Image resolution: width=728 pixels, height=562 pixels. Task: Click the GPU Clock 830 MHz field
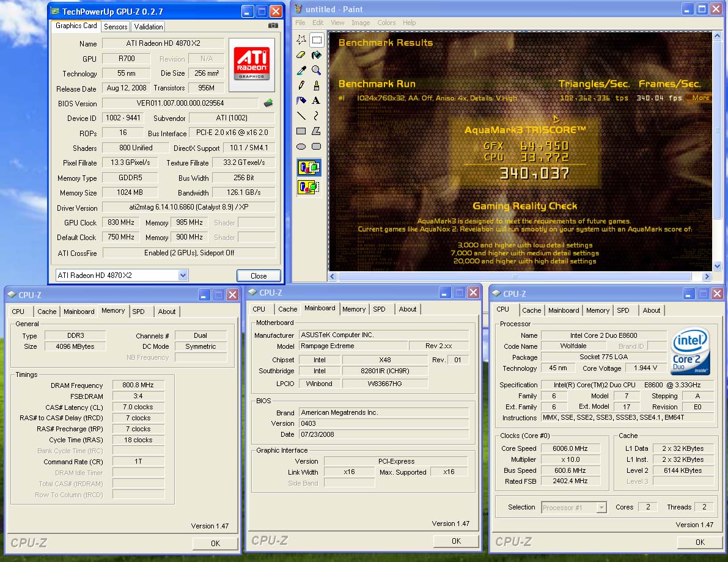pos(121,222)
